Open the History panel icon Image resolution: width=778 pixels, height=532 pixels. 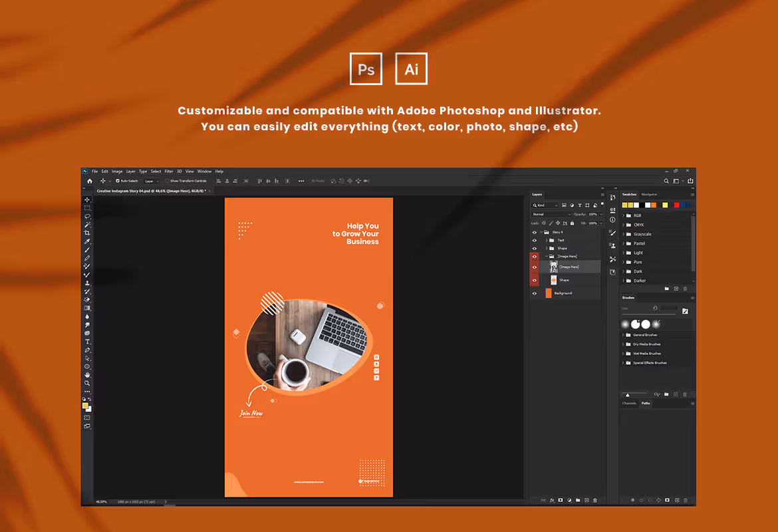[x=613, y=198]
